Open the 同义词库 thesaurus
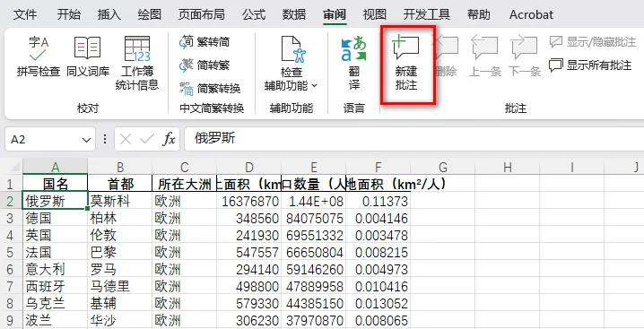Image resolution: width=644 pixels, height=329 pixels. (x=88, y=57)
